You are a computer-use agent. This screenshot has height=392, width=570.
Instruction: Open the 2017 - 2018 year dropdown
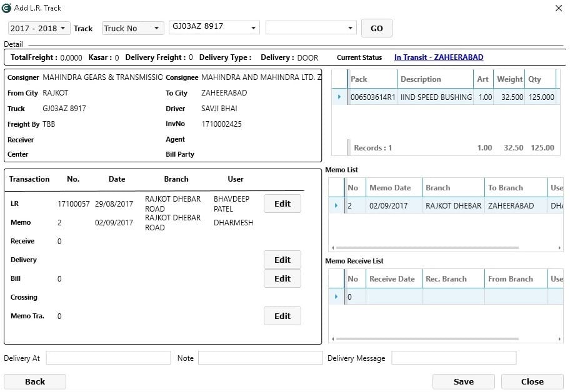[x=38, y=28]
